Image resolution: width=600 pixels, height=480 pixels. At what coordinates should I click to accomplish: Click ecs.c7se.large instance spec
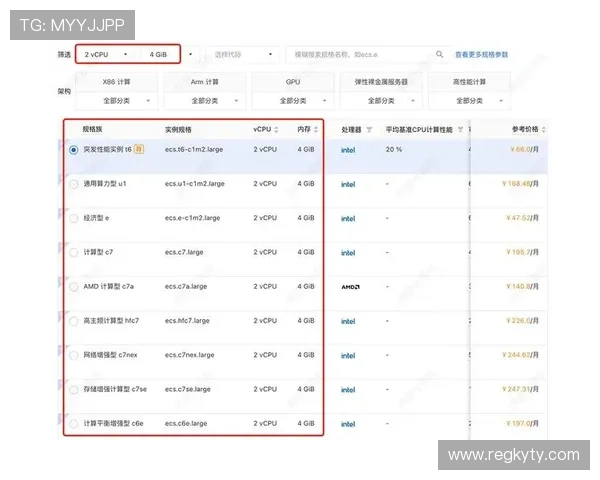click(188, 389)
